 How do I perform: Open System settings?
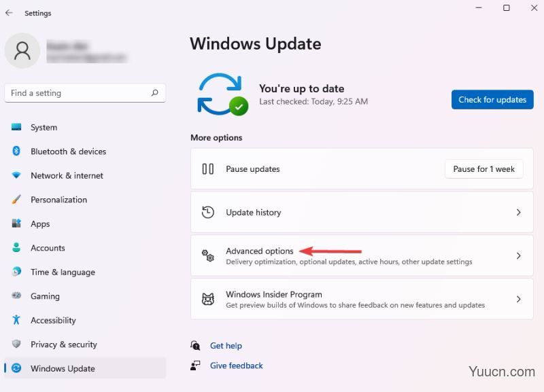click(x=85, y=127)
